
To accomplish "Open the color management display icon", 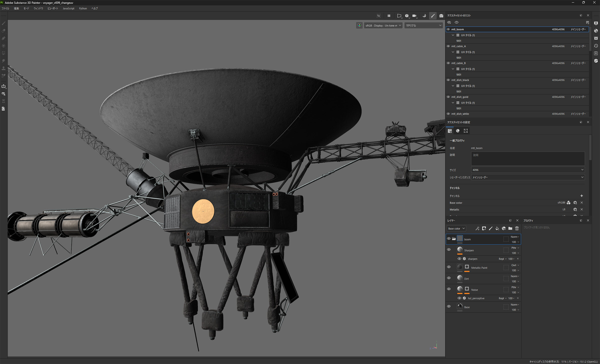I will coord(359,25).
